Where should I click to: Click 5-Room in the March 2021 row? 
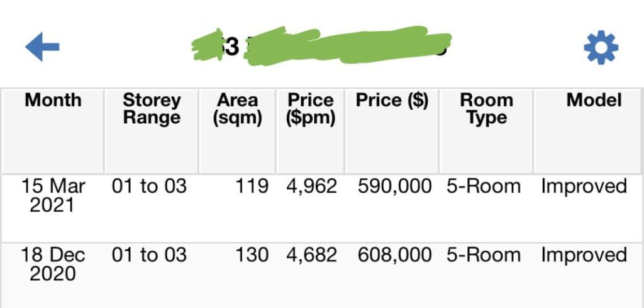pos(484,186)
